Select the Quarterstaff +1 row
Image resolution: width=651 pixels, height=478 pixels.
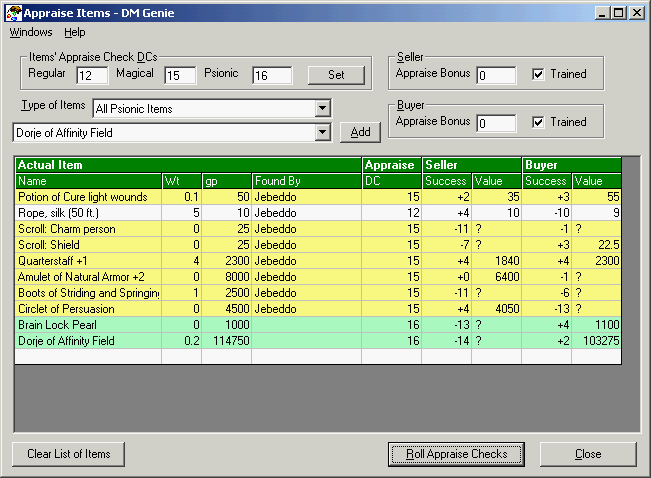coord(318,261)
